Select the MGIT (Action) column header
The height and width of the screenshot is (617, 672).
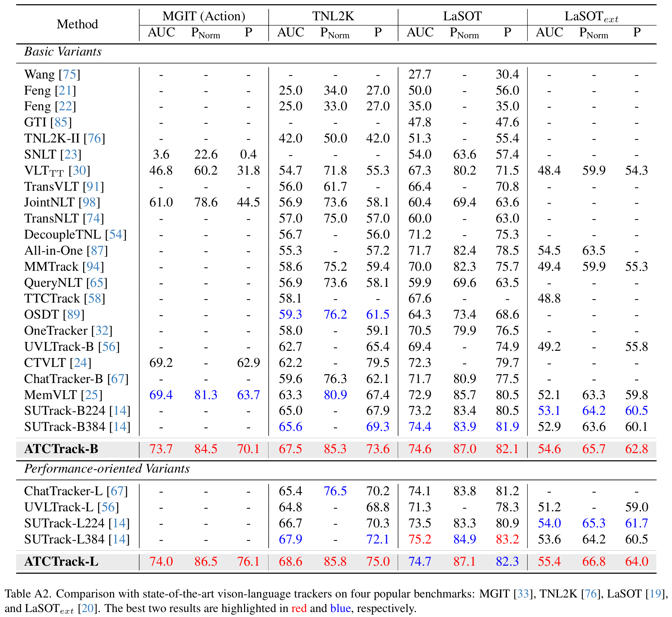point(204,16)
